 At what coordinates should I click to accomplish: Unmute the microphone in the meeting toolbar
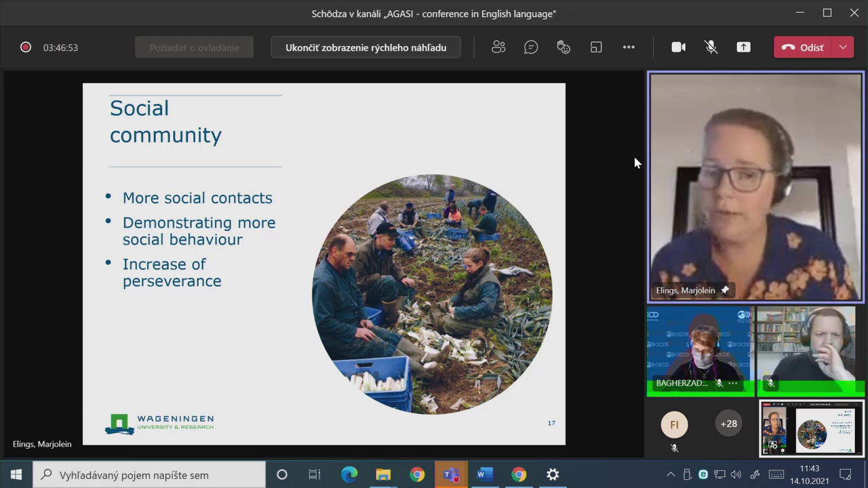tap(711, 47)
